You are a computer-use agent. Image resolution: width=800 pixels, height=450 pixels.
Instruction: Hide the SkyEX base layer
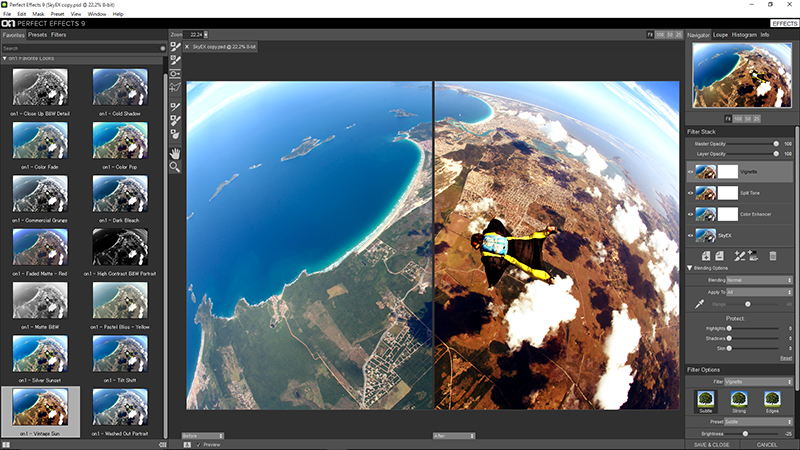click(x=691, y=235)
